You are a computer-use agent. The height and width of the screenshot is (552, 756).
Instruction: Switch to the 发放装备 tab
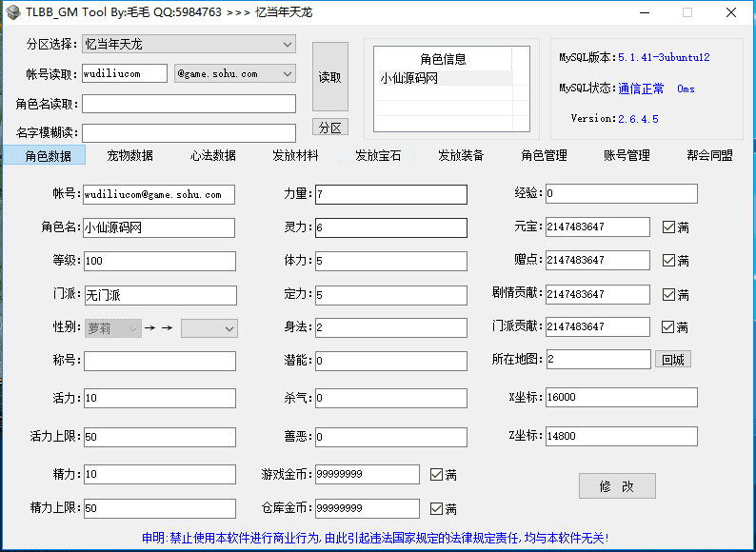461,155
